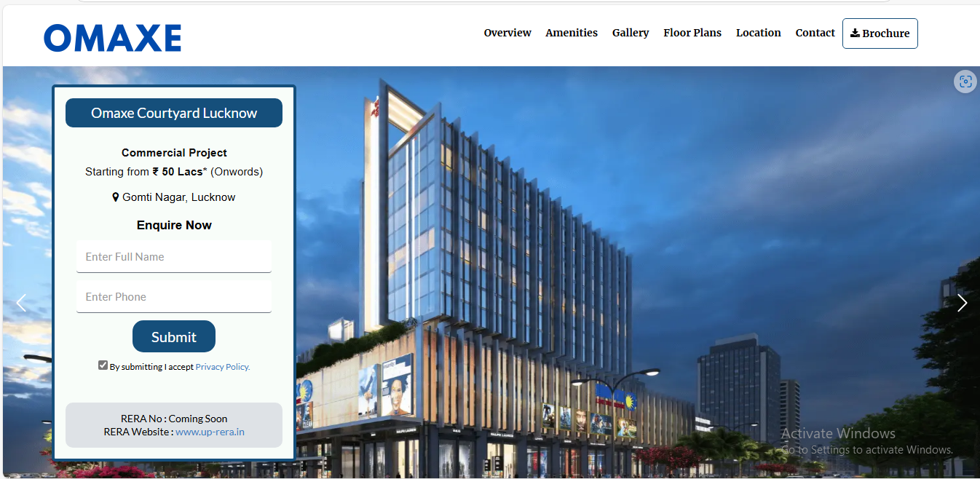This screenshot has height=479, width=980.
Task: Uncheck the Privacy Policy acceptance checkbox
Action: pyautogui.click(x=103, y=365)
